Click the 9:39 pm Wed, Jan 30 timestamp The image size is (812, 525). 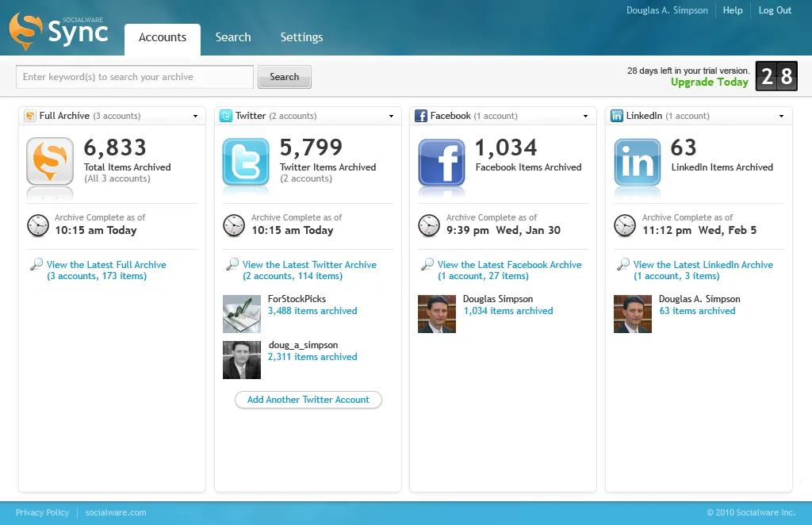(504, 231)
